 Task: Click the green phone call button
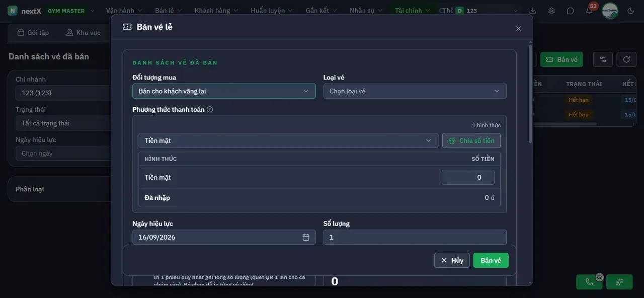tap(589, 282)
